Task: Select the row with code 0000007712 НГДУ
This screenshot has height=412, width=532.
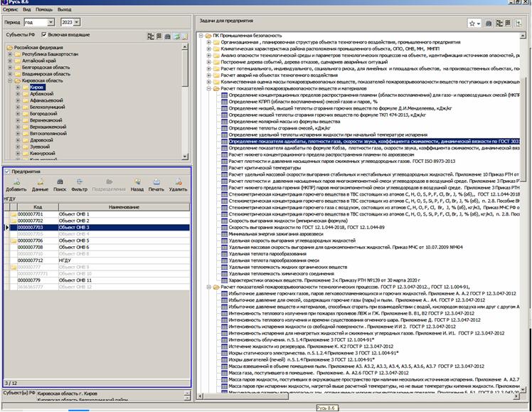Action: [97, 260]
